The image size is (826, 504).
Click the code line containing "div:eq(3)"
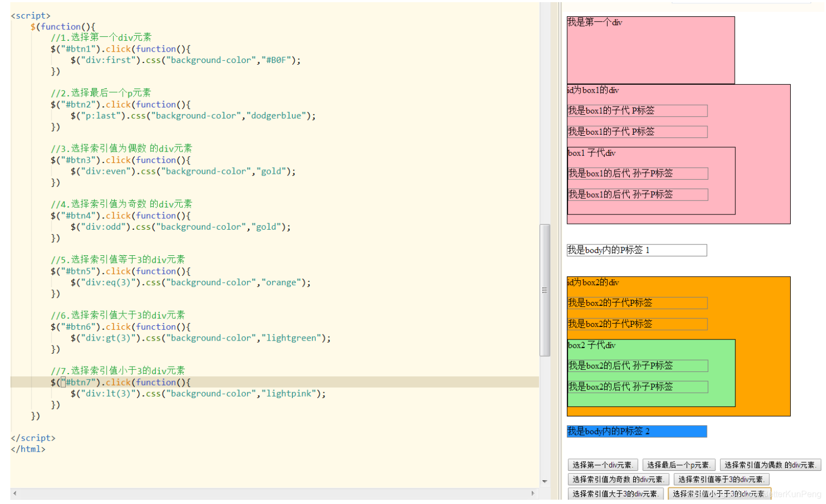tap(191, 282)
